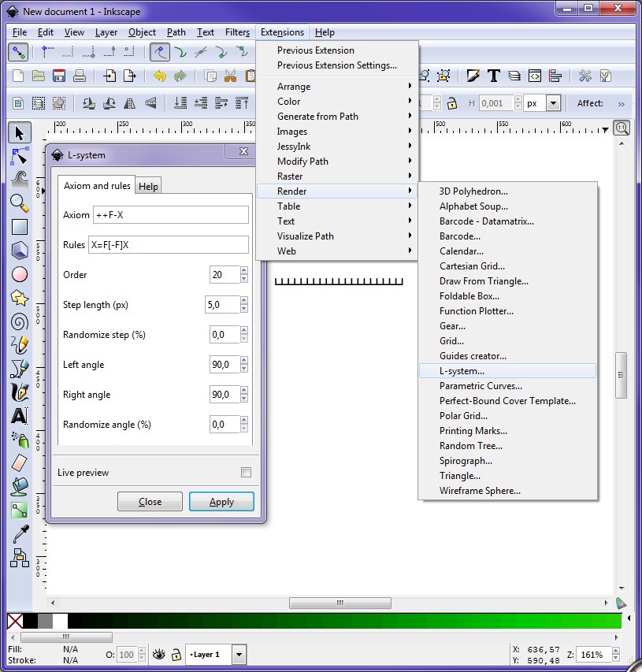Open the Extensions menu
The height and width of the screenshot is (672, 642).
[x=282, y=32]
